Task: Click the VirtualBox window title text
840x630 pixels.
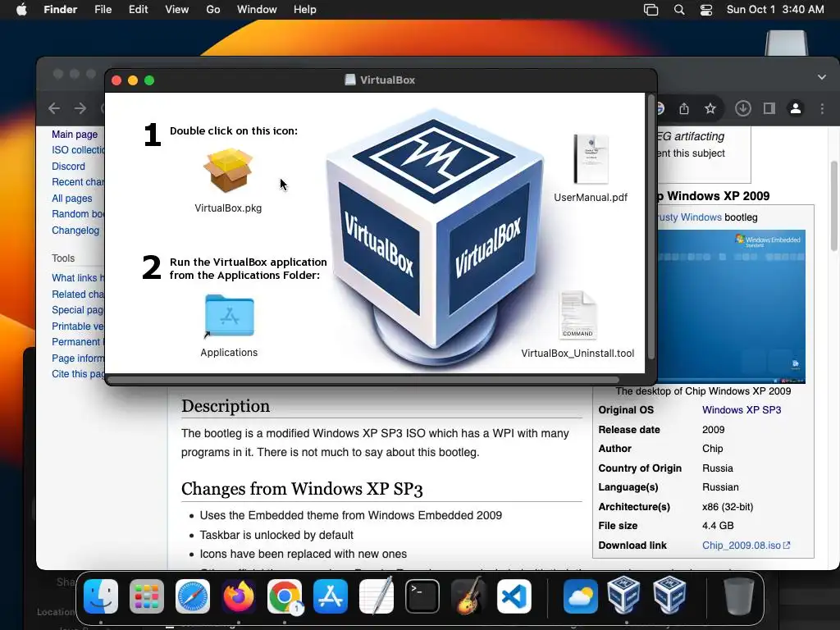Action: pos(387,80)
